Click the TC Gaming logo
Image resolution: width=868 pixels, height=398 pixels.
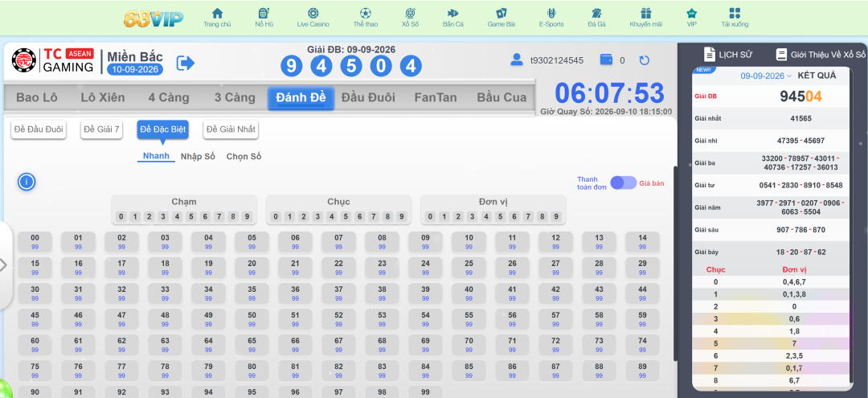pos(52,61)
